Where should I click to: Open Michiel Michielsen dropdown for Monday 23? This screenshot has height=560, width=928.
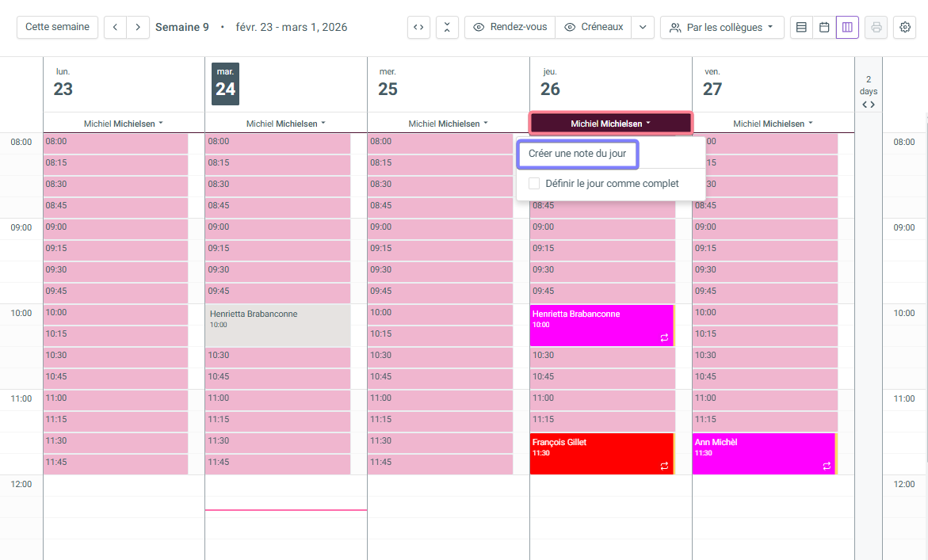point(124,124)
